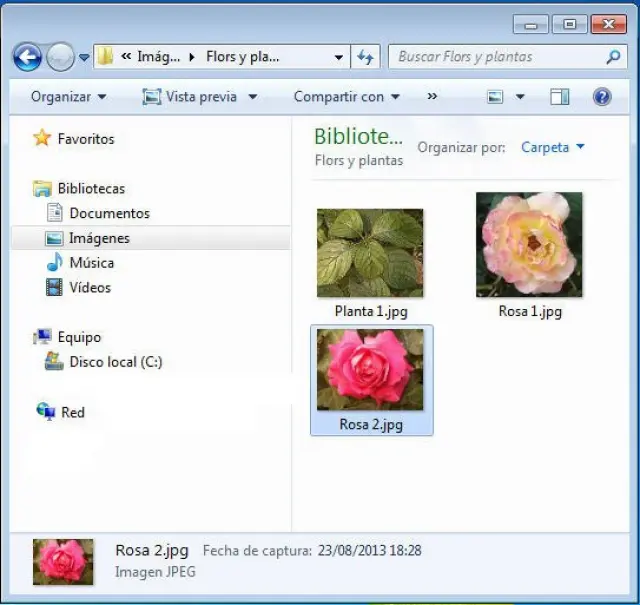The width and height of the screenshot is (640, 605).
Task: Open the Compartir con menu
Action: coord(346,97)
